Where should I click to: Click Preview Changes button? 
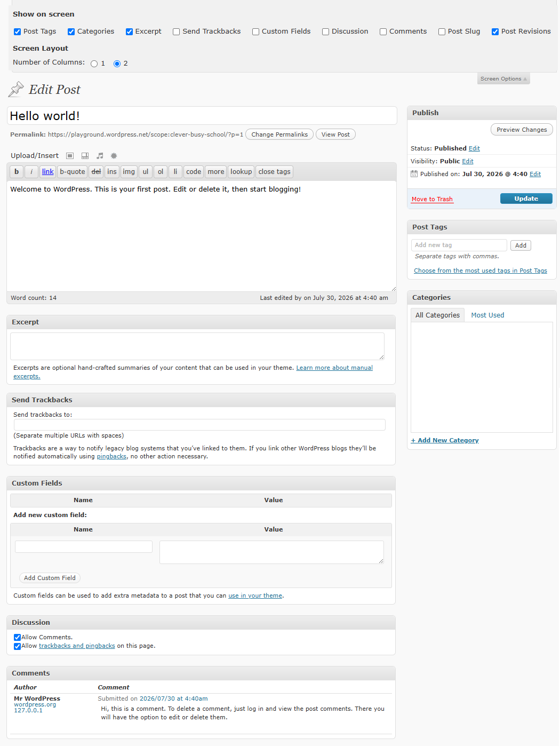(x=522, y=130)
